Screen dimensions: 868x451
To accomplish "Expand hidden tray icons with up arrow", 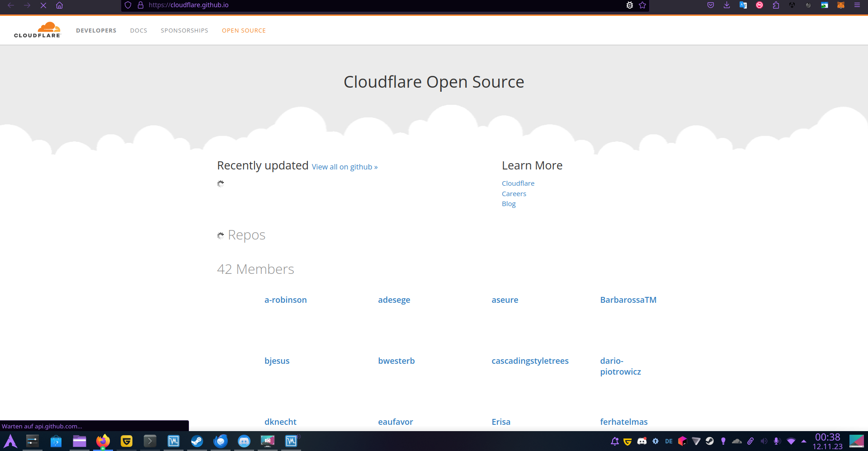I will click(x=804, y=442).
